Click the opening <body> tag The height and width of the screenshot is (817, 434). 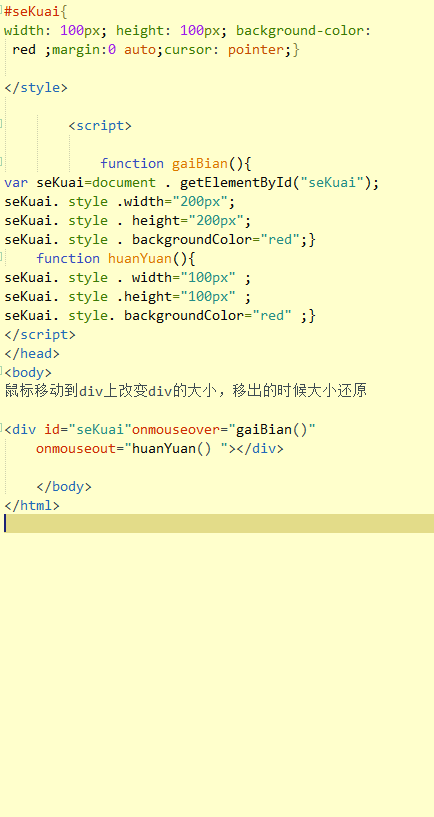28,373
